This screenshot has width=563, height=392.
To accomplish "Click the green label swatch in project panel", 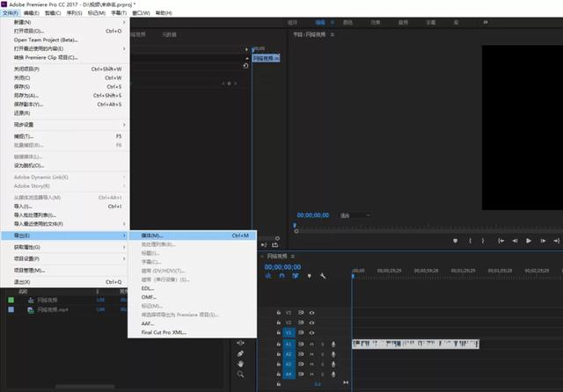I will [11, 301].
